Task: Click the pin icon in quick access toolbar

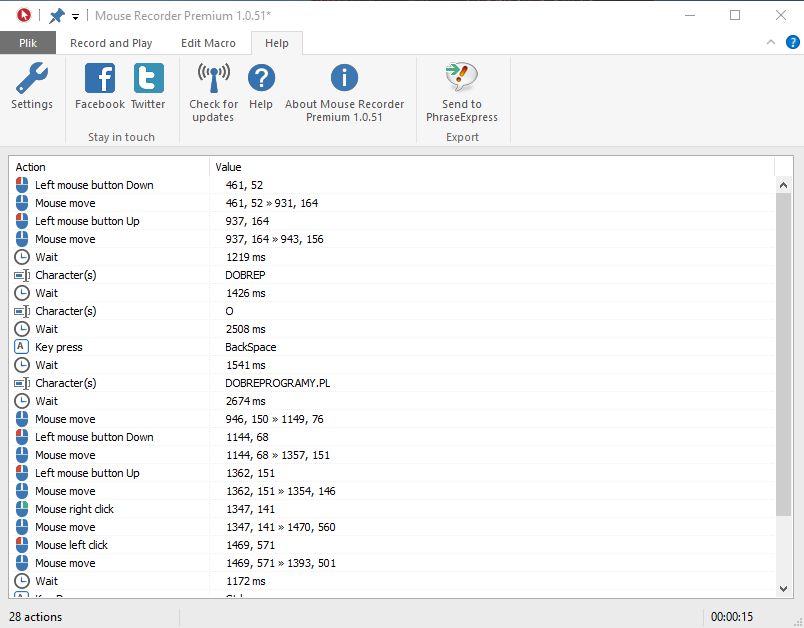Action: click(x=56, y=16)
